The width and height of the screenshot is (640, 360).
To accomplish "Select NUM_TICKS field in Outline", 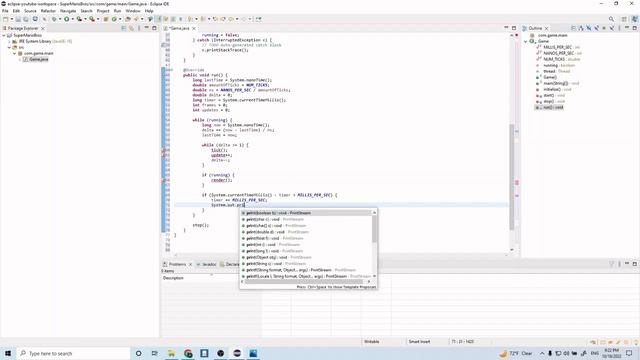I will 558,59.
